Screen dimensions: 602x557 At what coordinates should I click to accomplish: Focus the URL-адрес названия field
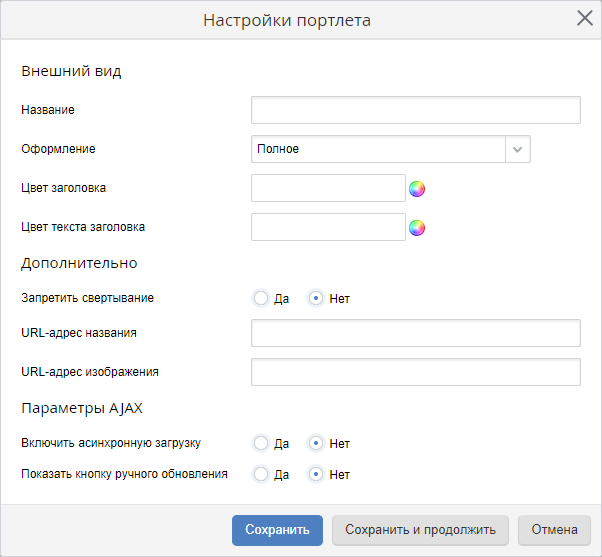tap(415, 333)
